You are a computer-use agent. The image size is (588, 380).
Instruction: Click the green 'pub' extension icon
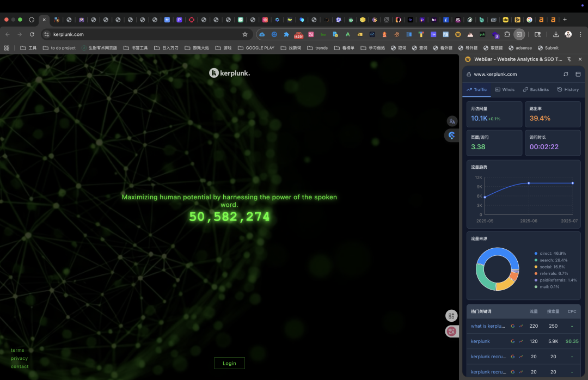click(x=482, y=34)
